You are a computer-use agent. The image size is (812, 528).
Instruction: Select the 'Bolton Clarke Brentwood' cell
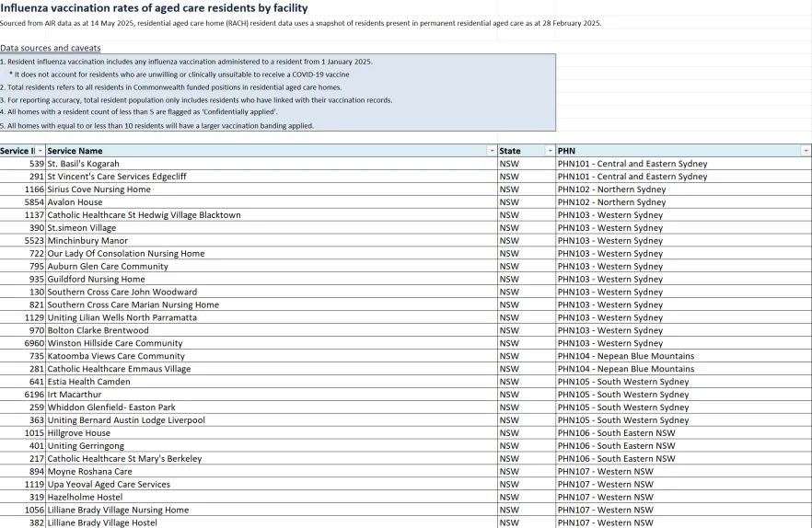click(x=272, y=330)
